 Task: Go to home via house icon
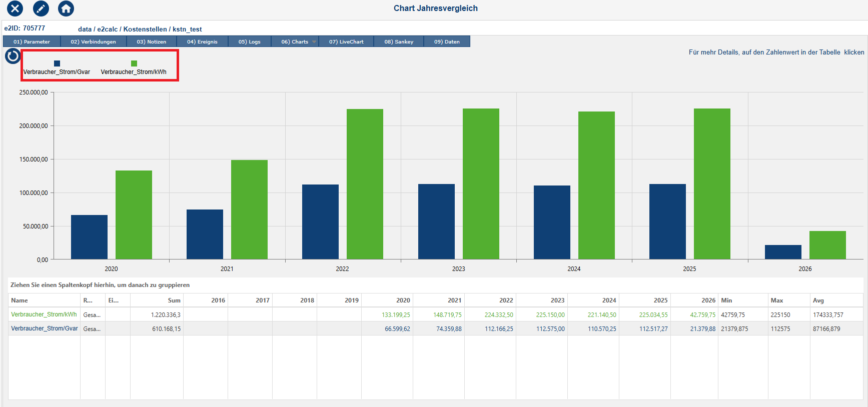(66, 8)
